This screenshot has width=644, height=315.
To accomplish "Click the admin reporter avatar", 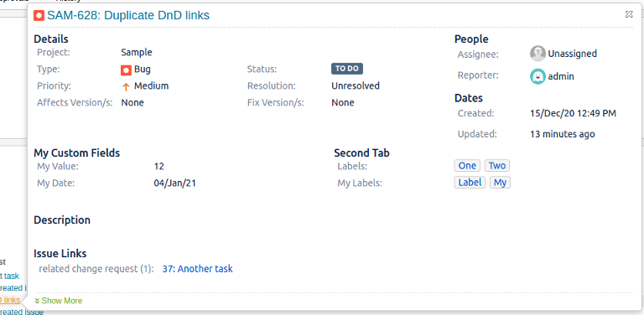I will (538, 76).
